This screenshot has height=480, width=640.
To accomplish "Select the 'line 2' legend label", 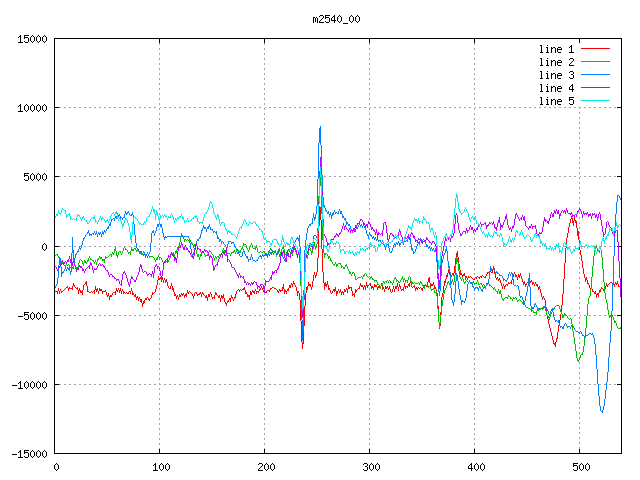I will 556,62.
